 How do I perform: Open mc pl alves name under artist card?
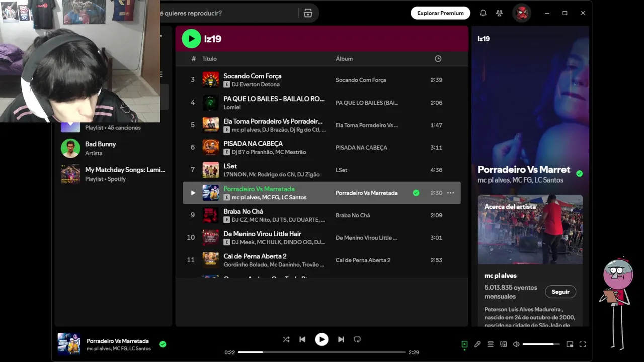(x=500, y=276)
